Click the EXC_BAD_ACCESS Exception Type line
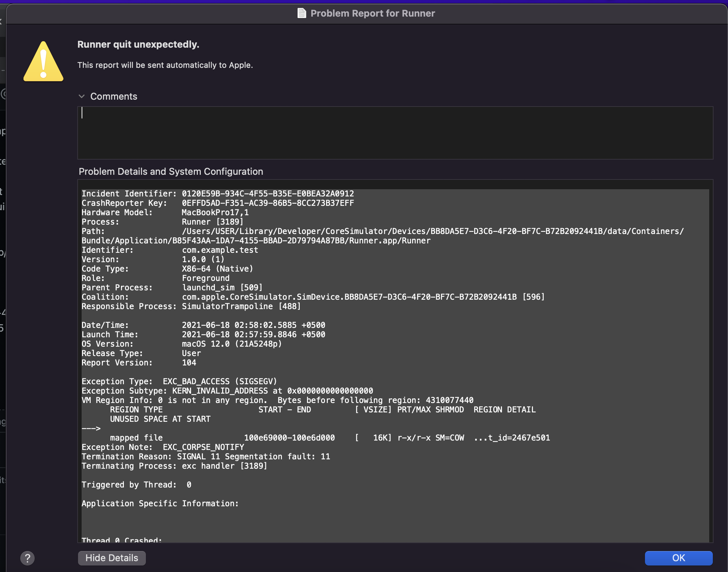 pos(179,381)
